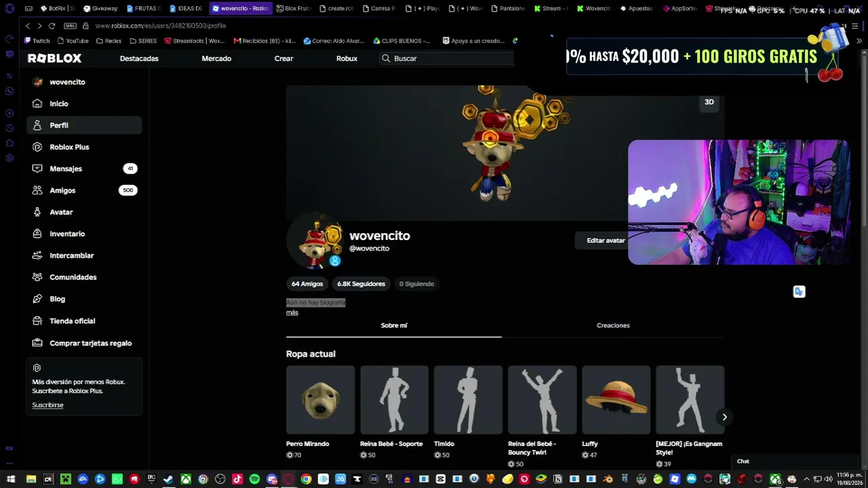Open the Crear menu in Roblox header
The image size is (868, 488).
(283, 58)
